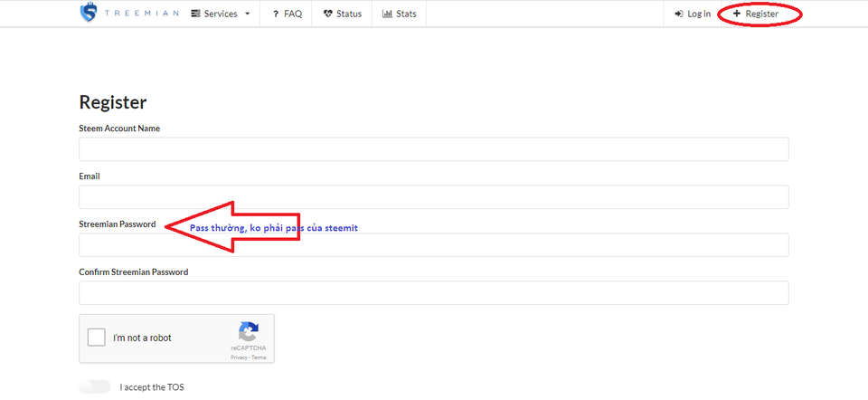Click the Steem Account Name label
Image resolution: width=868 pixels, height=400 pixels.
[119, 129]
